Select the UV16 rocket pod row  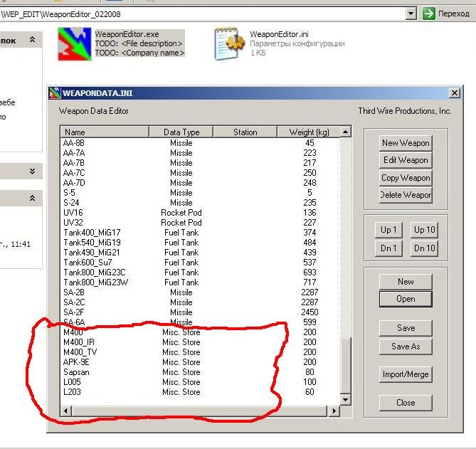coord(200,213)
